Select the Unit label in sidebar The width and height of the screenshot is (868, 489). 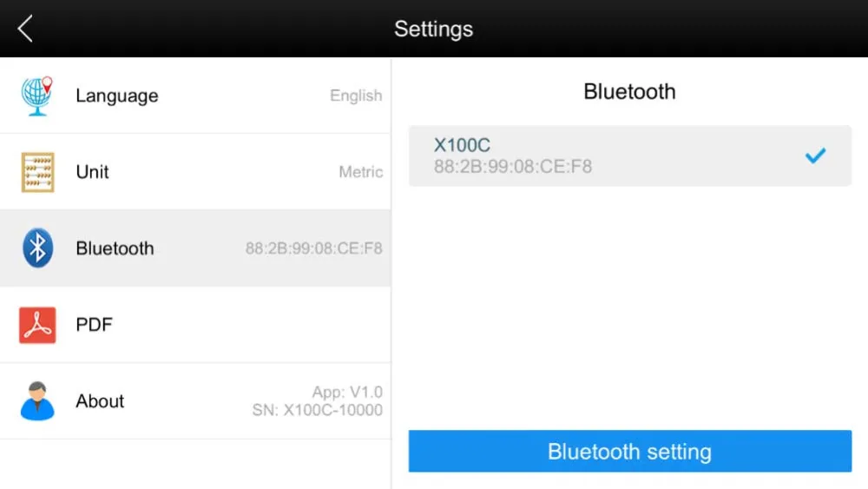[92, 172]
